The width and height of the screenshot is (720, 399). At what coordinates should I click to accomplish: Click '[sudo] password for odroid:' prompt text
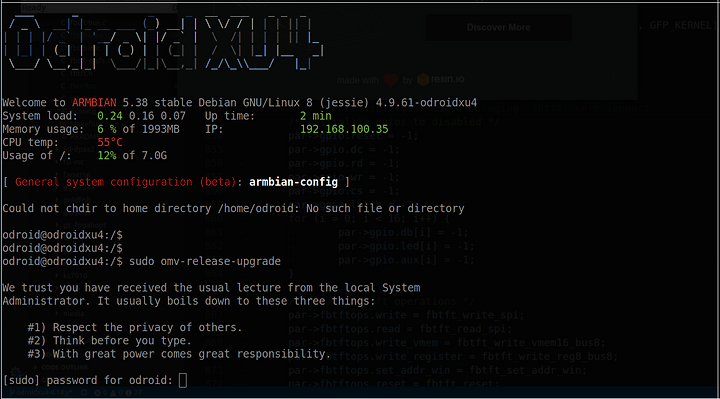pyautogui.click(x=87, y=381)
